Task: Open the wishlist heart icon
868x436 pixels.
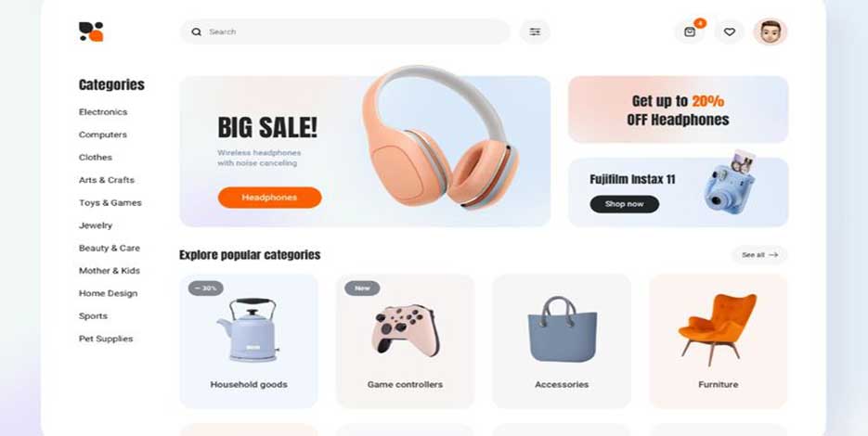Action: tap(729, 32)
